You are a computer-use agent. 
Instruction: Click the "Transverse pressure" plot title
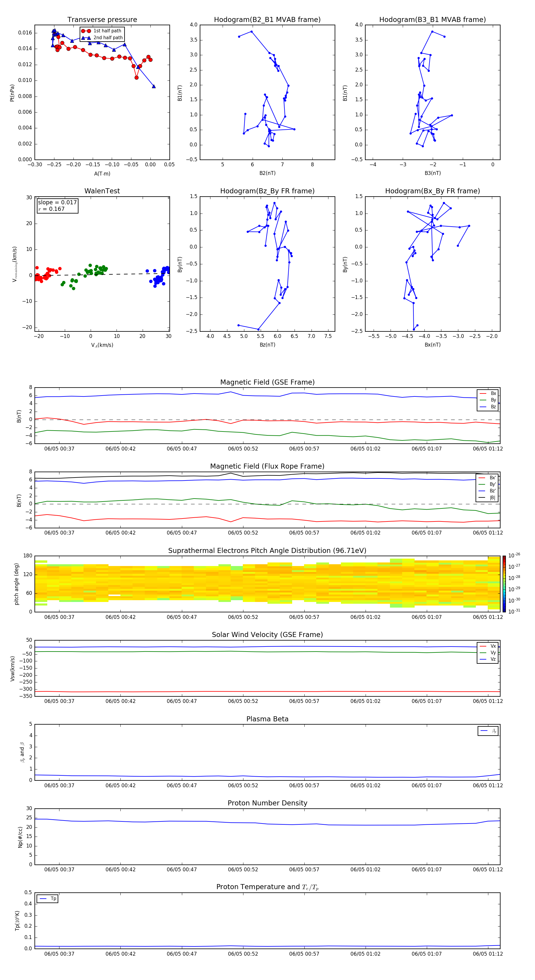(x=102, y=20)
